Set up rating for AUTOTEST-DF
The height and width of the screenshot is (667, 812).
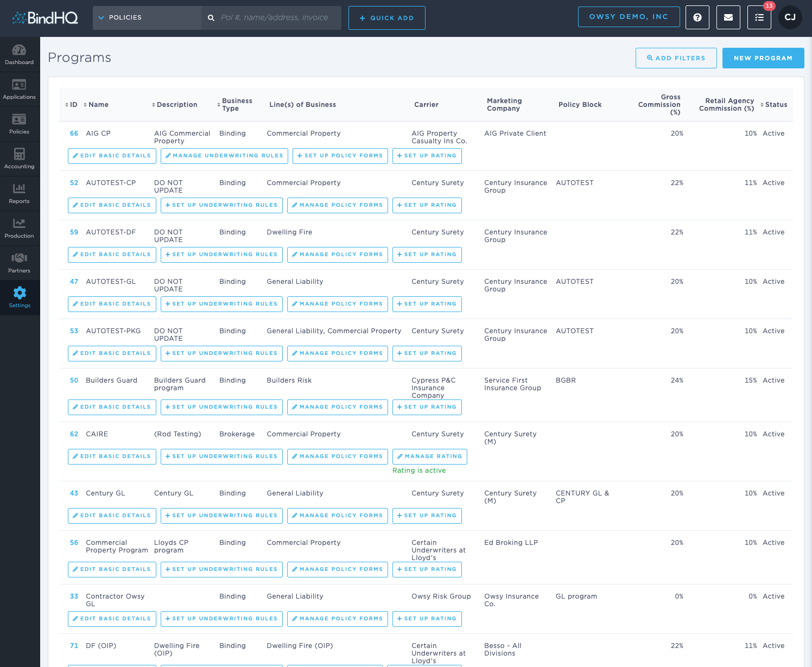[x=427, y=255]
